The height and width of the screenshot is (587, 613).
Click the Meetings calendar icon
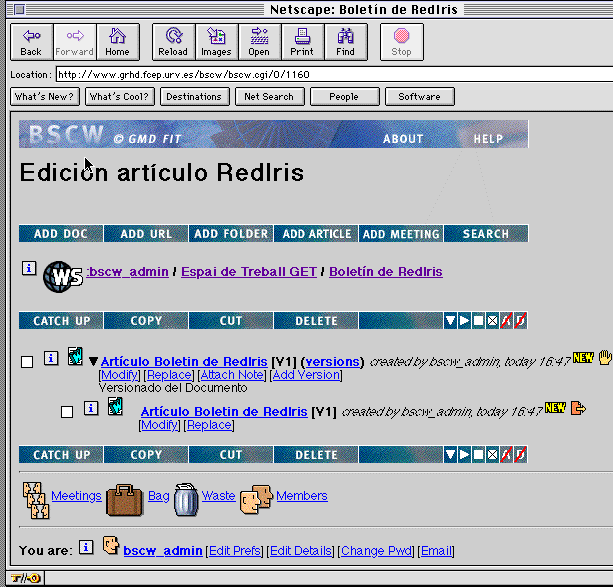[x=35, y=499]
